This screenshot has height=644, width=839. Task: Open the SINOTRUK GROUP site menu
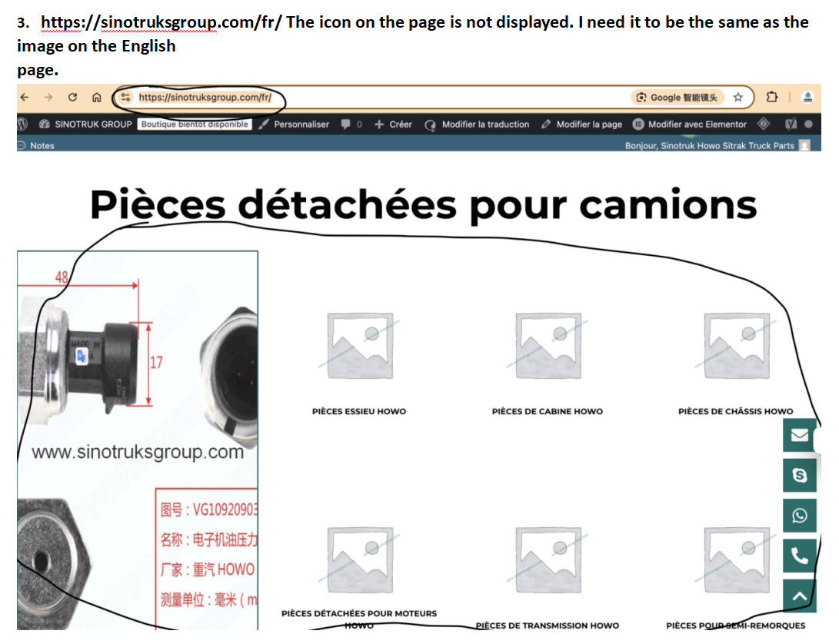(85, 124)
